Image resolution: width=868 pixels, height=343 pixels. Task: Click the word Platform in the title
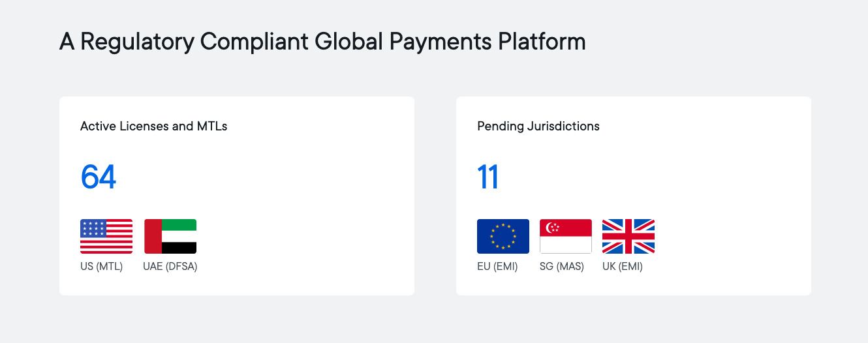542,41
